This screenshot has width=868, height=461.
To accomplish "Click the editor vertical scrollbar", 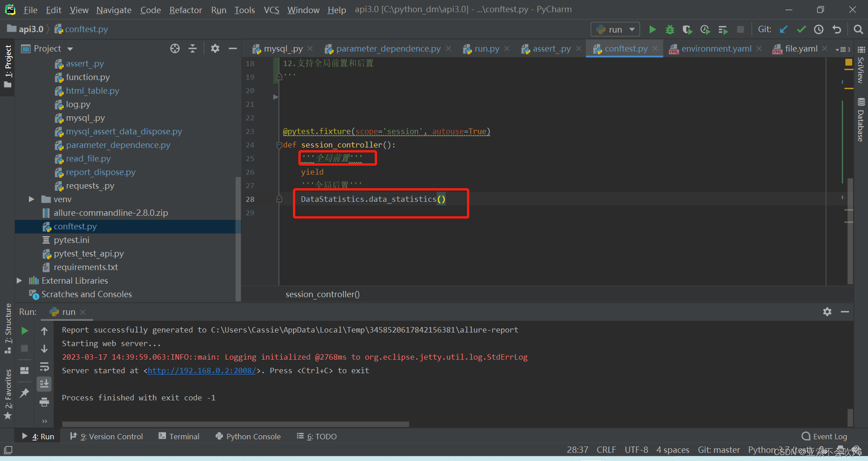I will coord(850,231).
